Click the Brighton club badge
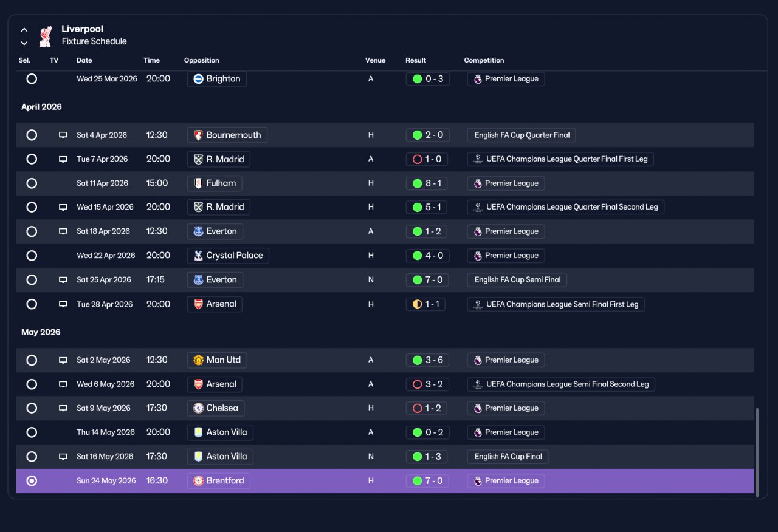This screenshot has width=778, height=532. 198,79
